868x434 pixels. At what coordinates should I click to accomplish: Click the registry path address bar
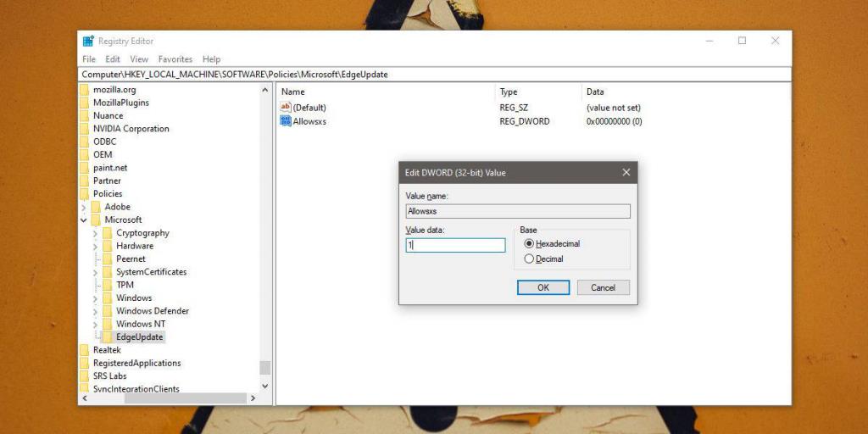point(435,75)
